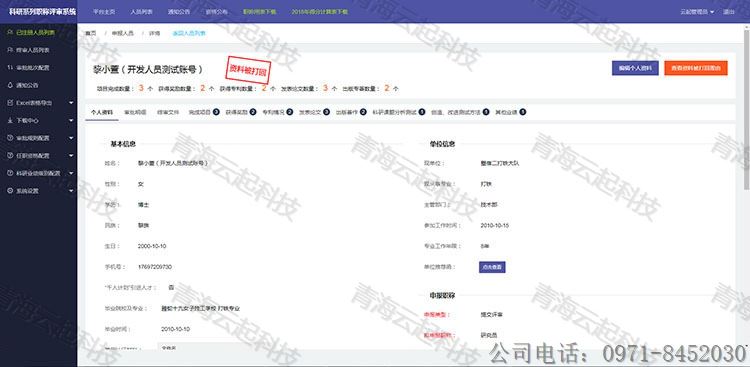The height and width of the screenshot is (367, 750).
Task: Click the 点击查看 button for 单位推荐函
Action: pyautogui.click(x=492, y=267)
